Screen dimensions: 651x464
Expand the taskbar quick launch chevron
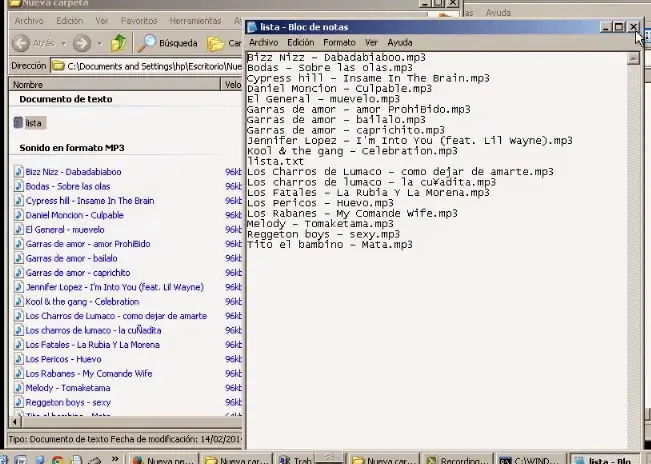(x=115, y=459)
